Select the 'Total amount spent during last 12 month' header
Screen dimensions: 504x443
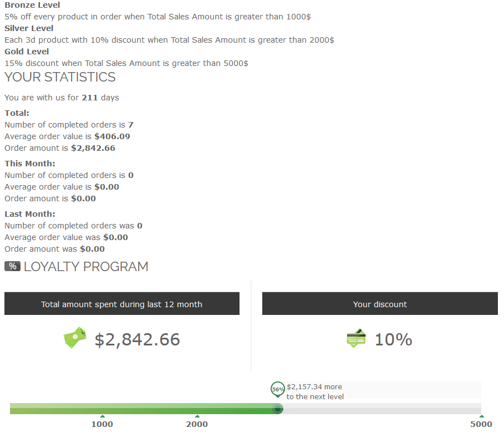pos(121,304)
